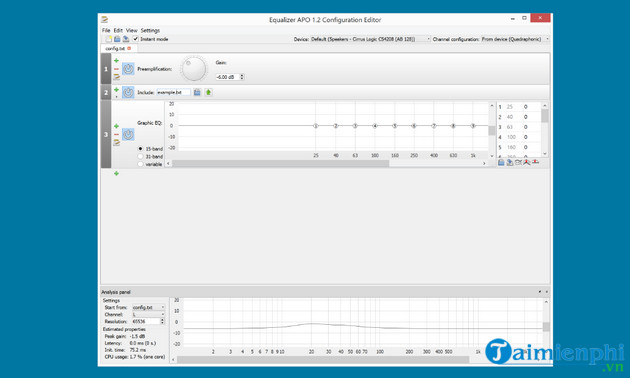Remove the Graphic EQ filter
The image size is (630, 378).
(116, 134)
